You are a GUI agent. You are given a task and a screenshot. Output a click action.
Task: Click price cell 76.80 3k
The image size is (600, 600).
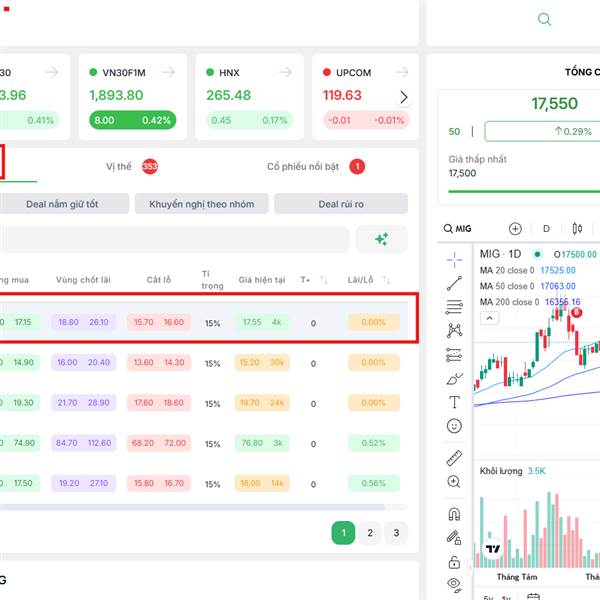pos(262,443)
